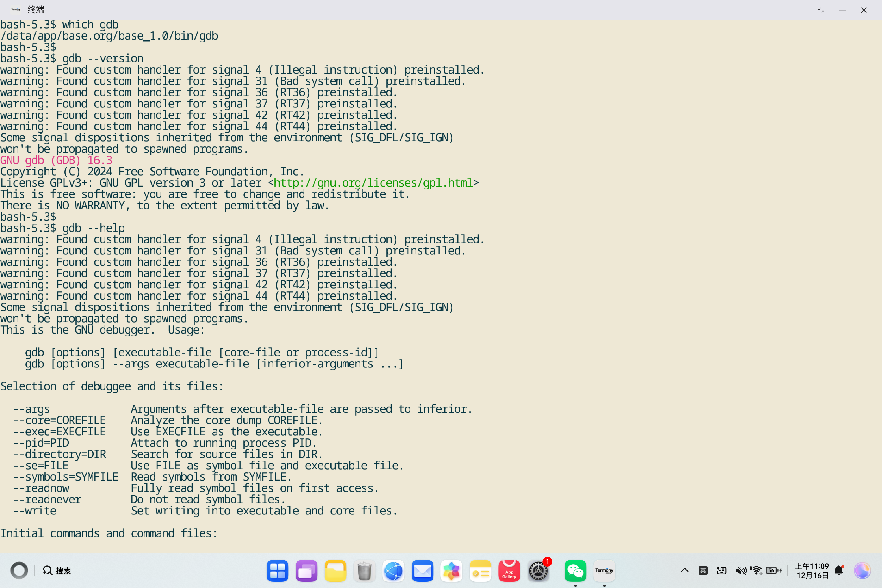Open the multitasking windows icon in dock
The height and width of the screenshot is (588, 882).
[306, 571]
